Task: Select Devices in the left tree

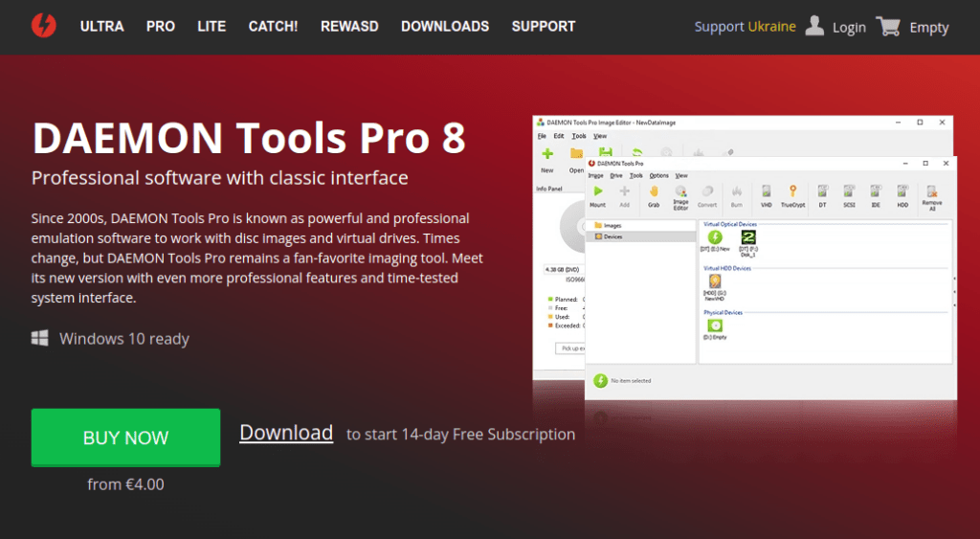Action: (642, 236)
